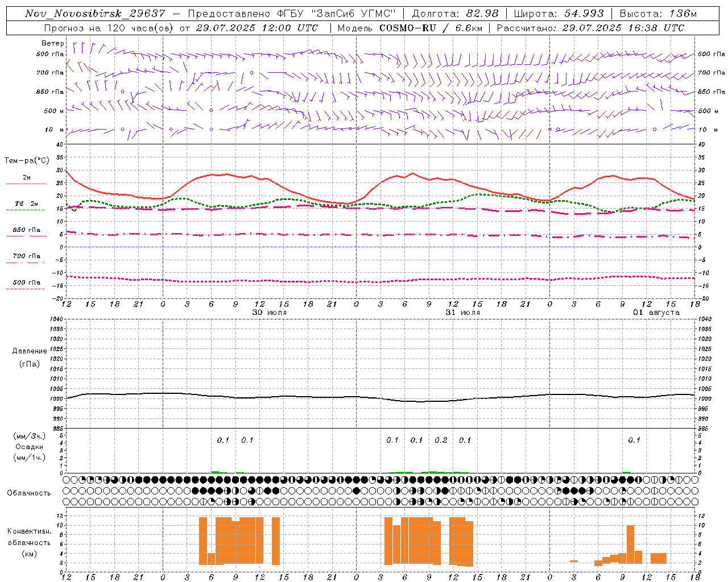Click the Конвективн. облачность label
Viewport: 728px width, 582px height.
(29, 537)
